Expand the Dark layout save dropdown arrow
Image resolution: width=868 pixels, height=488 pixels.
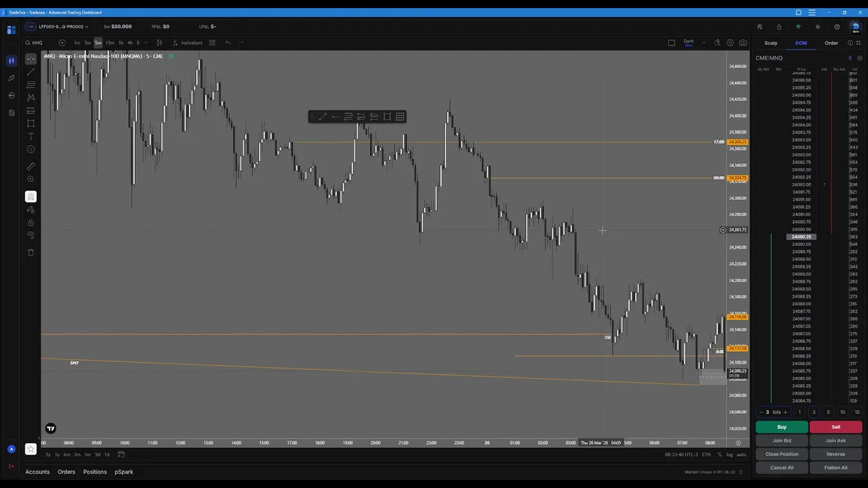[703, 43]
